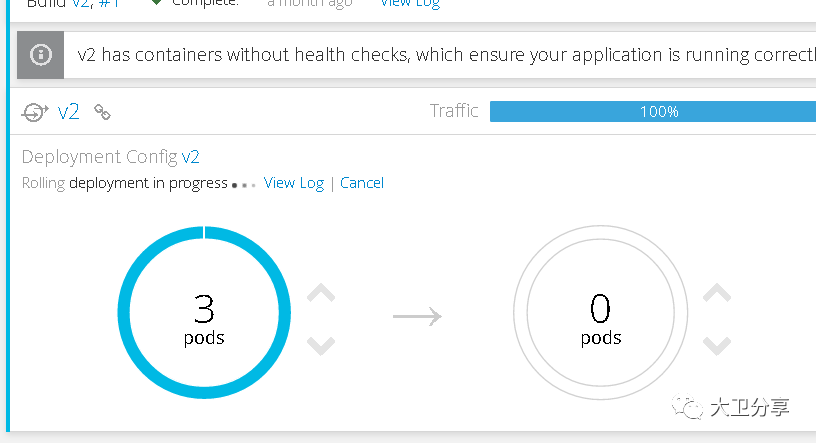Open Deployment Config v2 link
Viewport: 816px width, 443px height.
tap(190, 157)
